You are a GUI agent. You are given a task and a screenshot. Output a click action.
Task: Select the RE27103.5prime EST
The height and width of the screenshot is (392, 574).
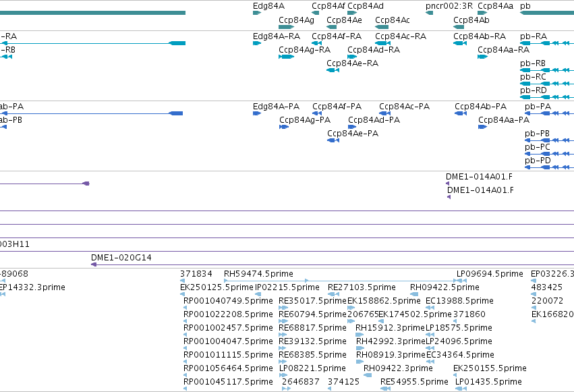(333, 295)
